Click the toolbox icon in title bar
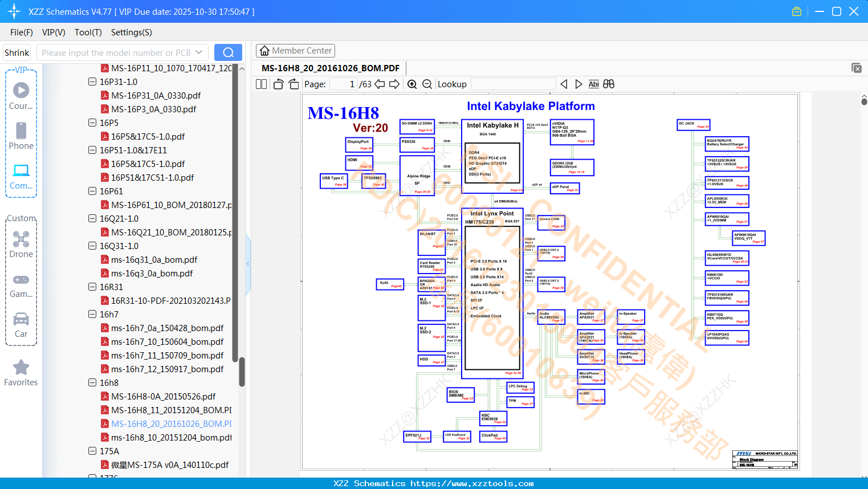Image resolution: width=868 pixels, height=489 pixels. pos(797,11)
